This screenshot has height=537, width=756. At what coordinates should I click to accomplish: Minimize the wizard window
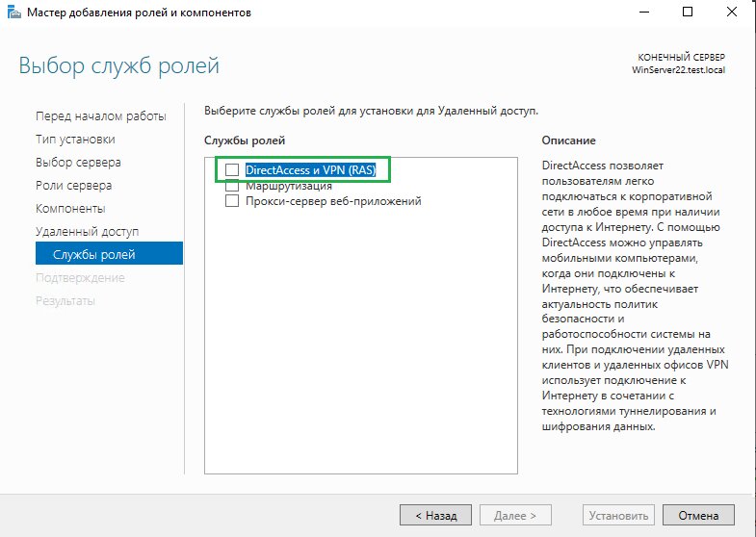(644, 12)
